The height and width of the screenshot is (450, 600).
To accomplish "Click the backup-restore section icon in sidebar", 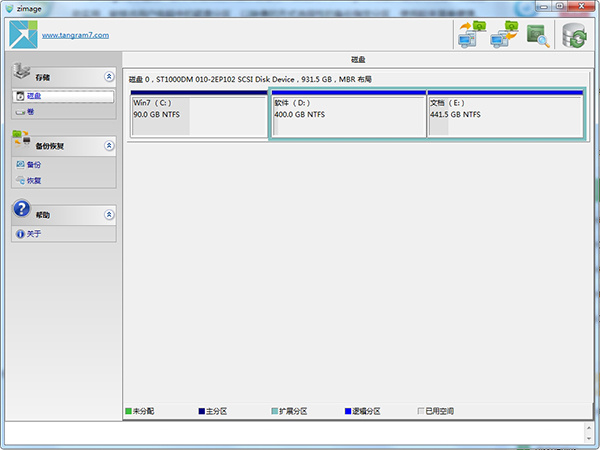I will [22, 142].
